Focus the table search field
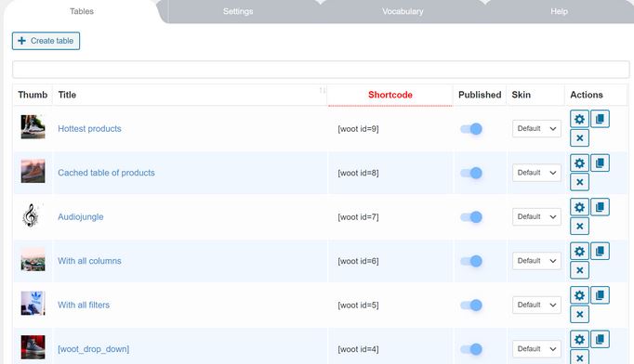This screenshot has width=634, height=364. [x=321, y=70]
